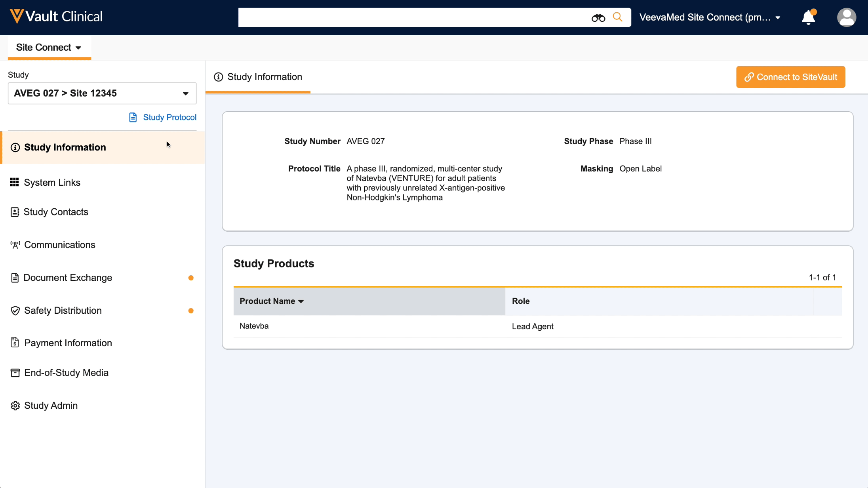Click the user profile avatar icon
Viewport: 868px width, 488px height.
click(x=847, y=17)
